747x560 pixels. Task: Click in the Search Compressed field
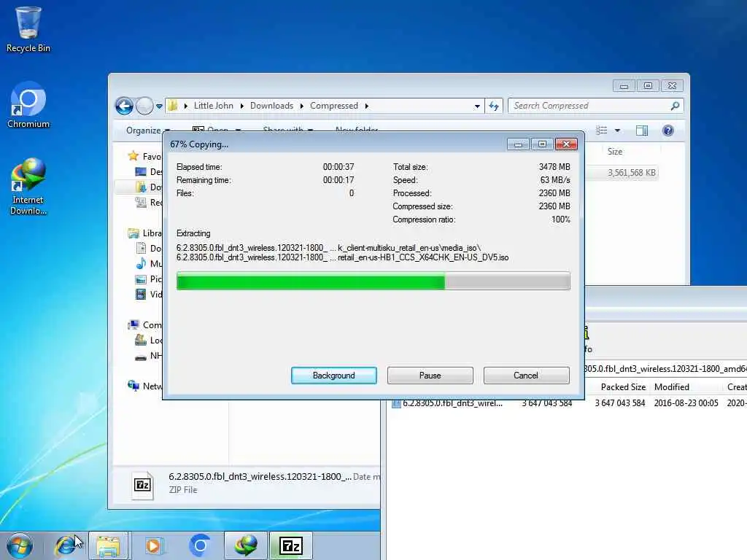click(589, 106)
